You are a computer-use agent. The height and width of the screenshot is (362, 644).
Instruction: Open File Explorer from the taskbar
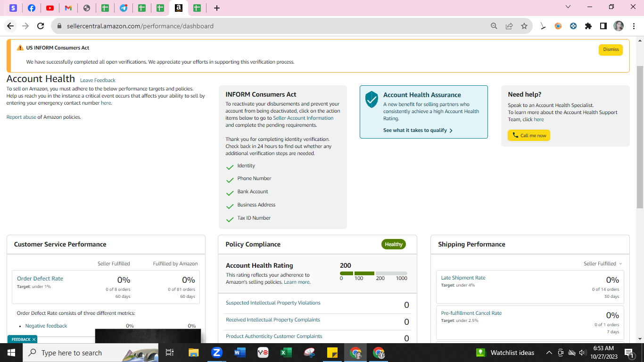tap(193, 353)
